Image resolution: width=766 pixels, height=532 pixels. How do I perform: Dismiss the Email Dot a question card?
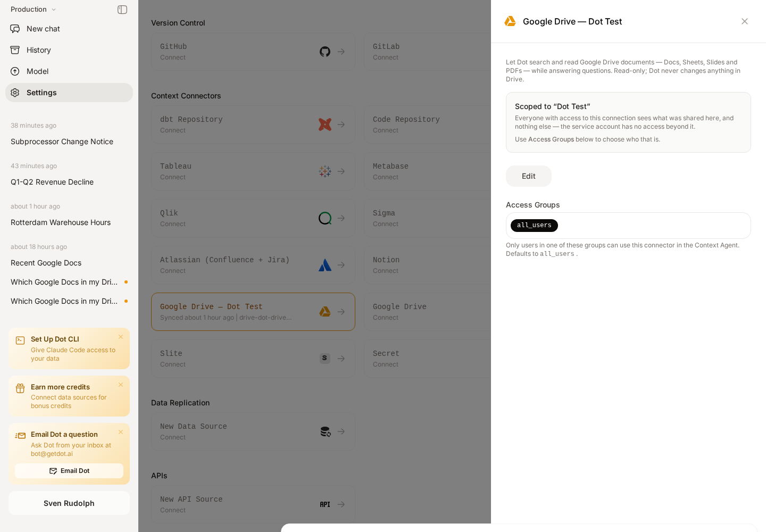point(121,432)
